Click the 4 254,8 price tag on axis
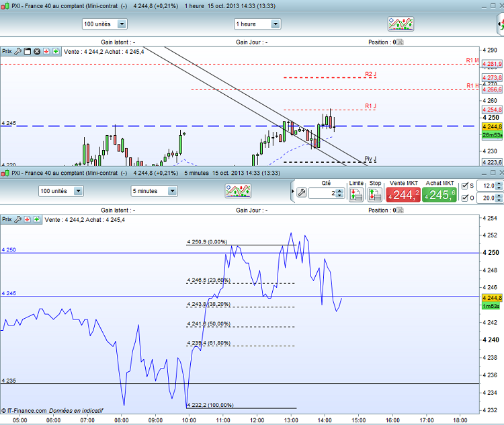Screen dimensions: 504x425 492,110
